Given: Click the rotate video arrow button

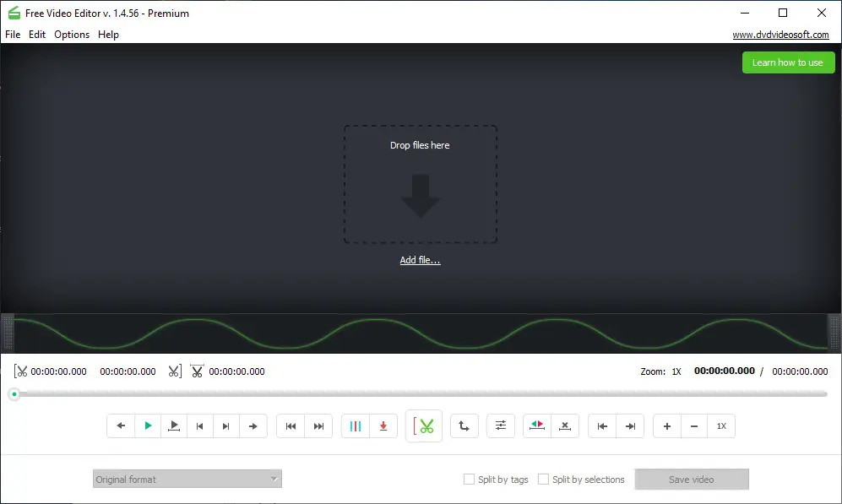Looking at the screenshot, I should click(x=464, y=426).
